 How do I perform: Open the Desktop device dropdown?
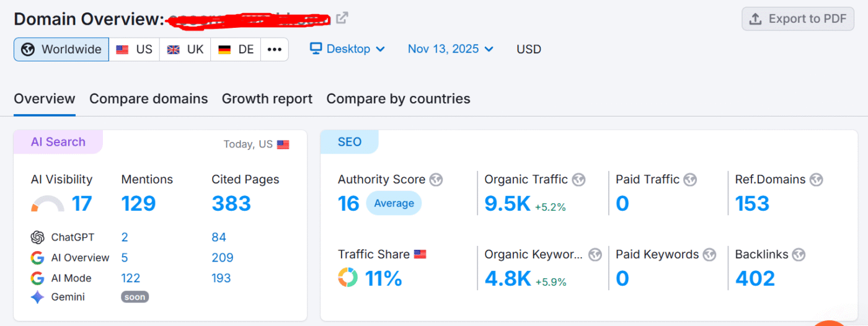point(347,49)
